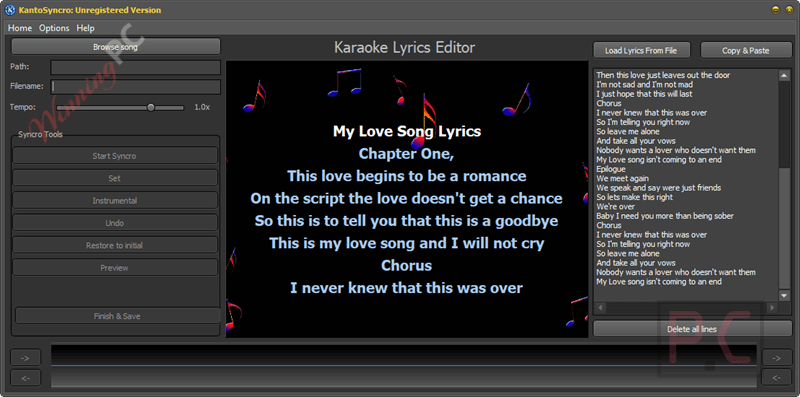The width and height of the screenshot is (800, 397).
Task: Click the lyrics list vertical scrollbar thumb
Action: [x=784, y=228]
